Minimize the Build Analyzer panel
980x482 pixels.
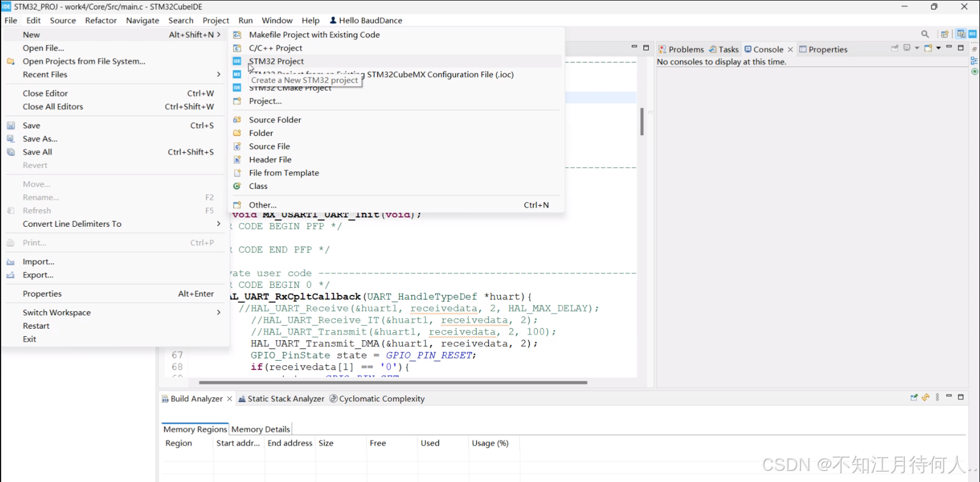[x=949, y=396]
